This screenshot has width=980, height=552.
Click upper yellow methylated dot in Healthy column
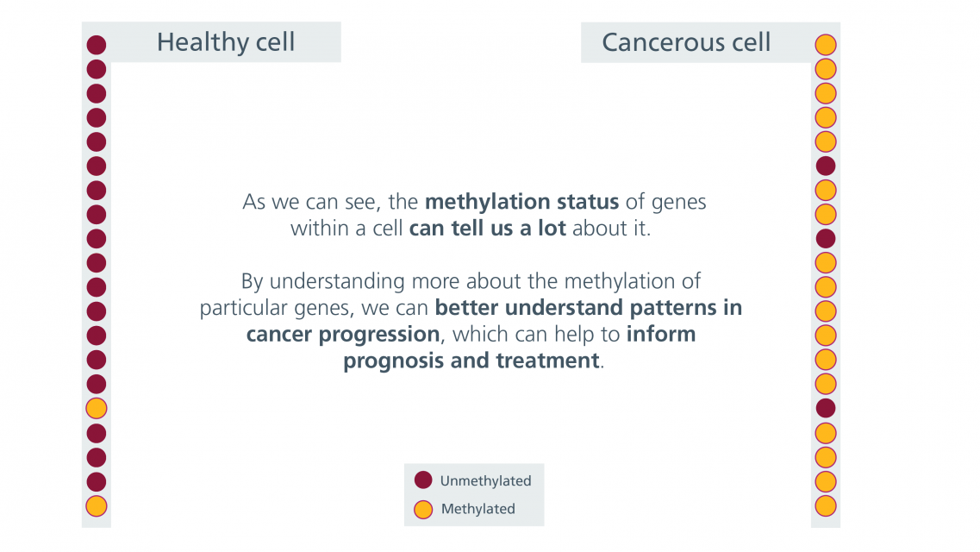(x=97, y=409)
